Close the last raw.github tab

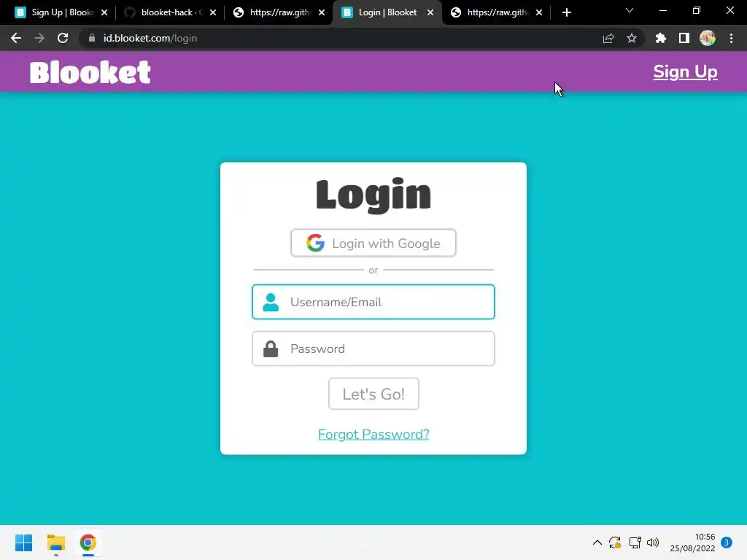539,12
